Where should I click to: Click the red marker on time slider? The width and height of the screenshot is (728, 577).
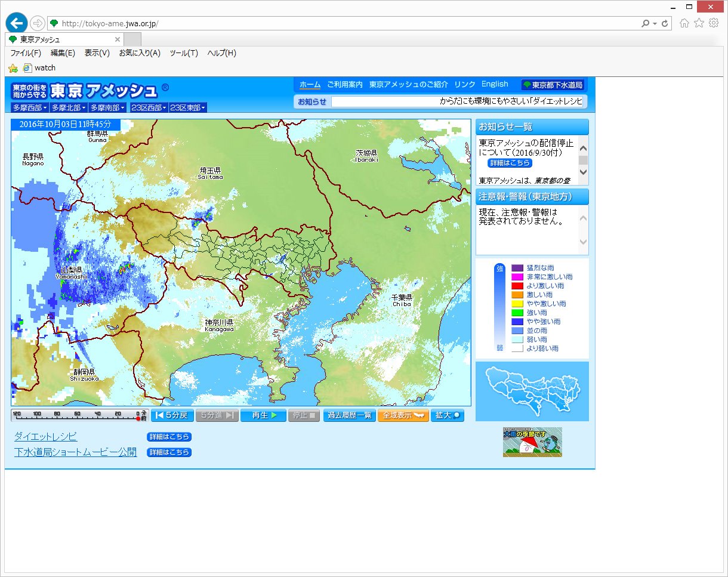(138, 419)
